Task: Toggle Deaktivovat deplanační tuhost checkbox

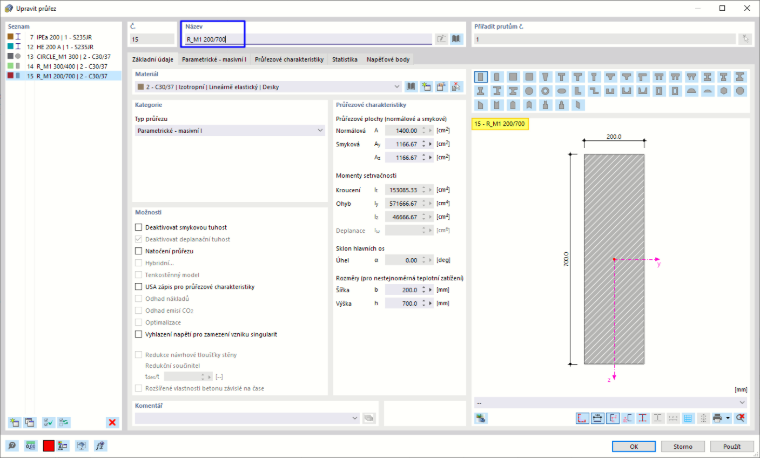Action: [139, 239]
